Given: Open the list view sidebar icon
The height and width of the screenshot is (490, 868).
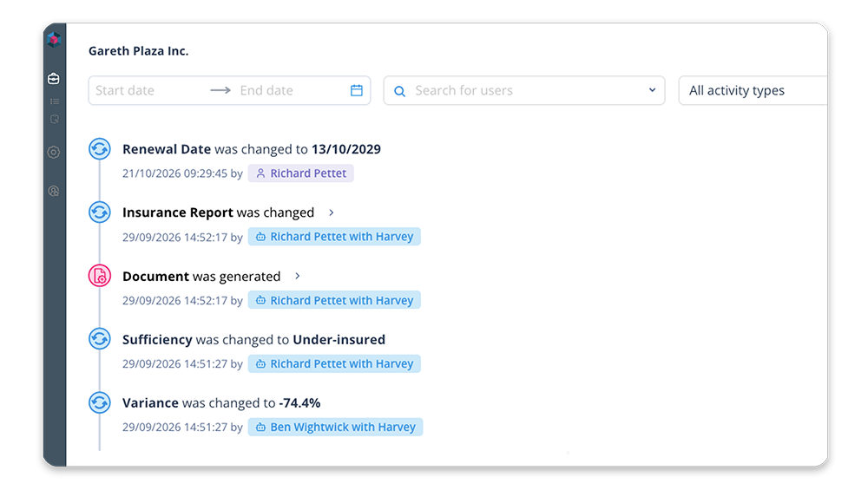Looking at the screenshot, I should (x=54, y=101).
